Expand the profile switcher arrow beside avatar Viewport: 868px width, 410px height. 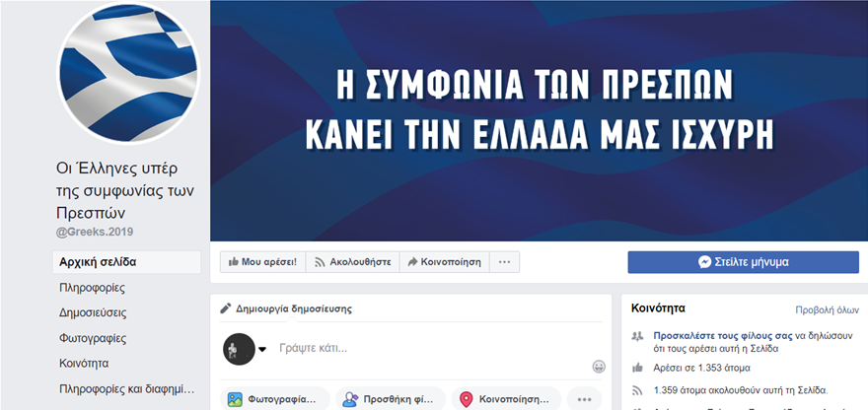(x=262, y=349)
